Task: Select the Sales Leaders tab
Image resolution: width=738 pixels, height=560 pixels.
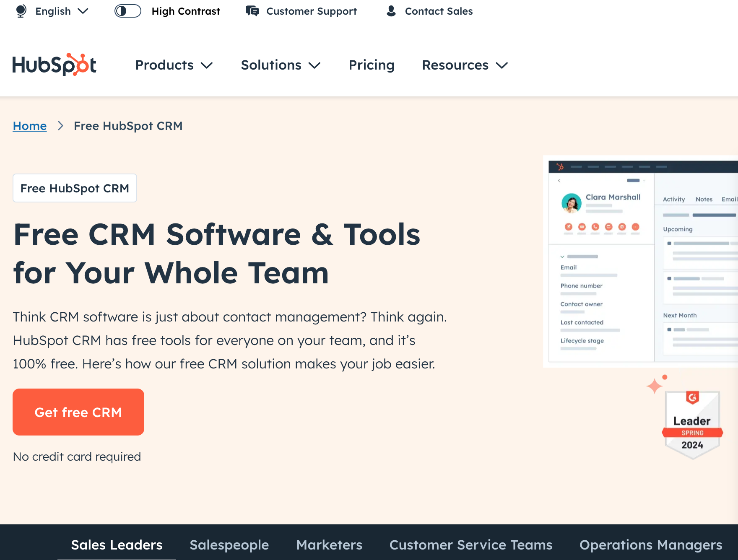Action: click(x=117, y=544)
